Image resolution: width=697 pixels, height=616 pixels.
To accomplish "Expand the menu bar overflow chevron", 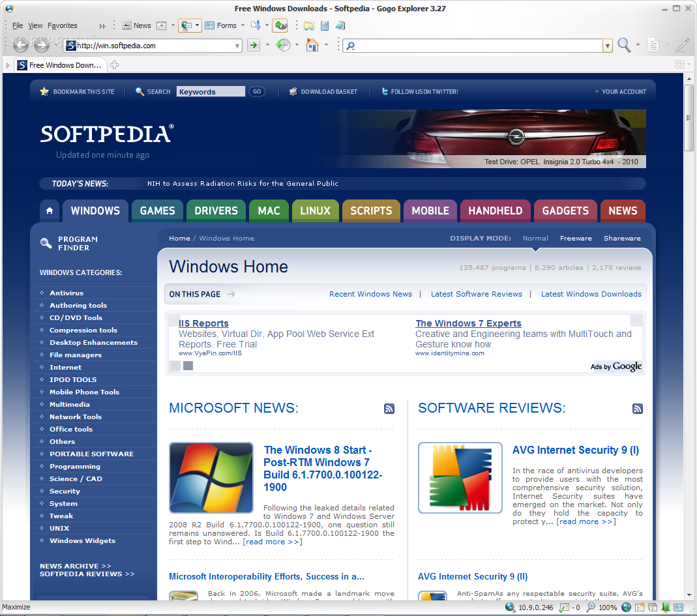I will point(102,26).
